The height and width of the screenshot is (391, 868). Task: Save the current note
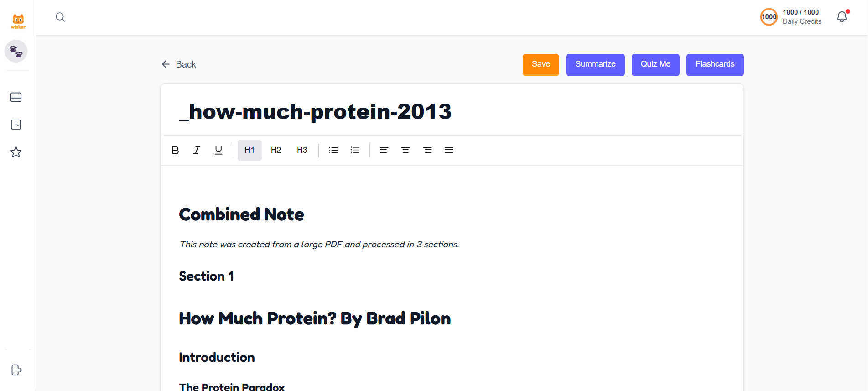tap(541, 64)
